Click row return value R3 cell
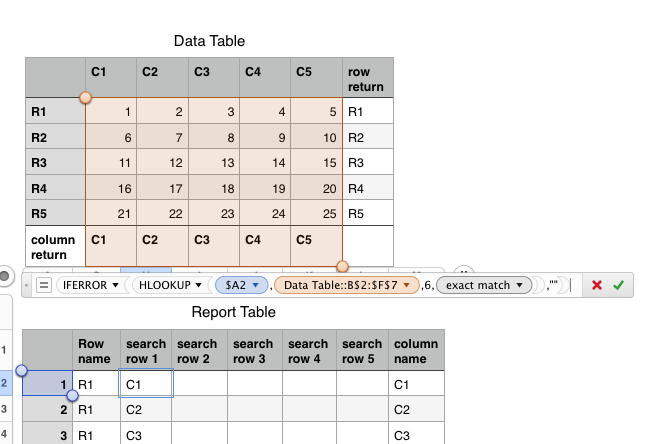 (368, 162)
